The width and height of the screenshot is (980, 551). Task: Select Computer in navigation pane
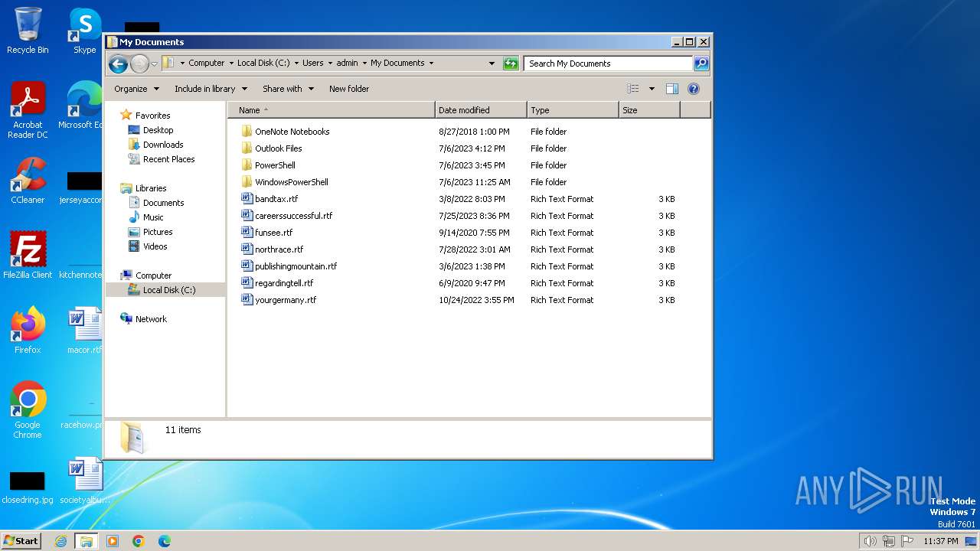[x=153, y=275]
